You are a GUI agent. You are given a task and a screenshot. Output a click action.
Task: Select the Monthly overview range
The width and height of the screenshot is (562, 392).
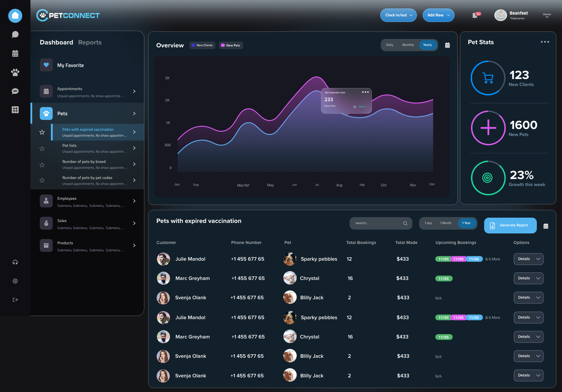[x=408, y=45]
